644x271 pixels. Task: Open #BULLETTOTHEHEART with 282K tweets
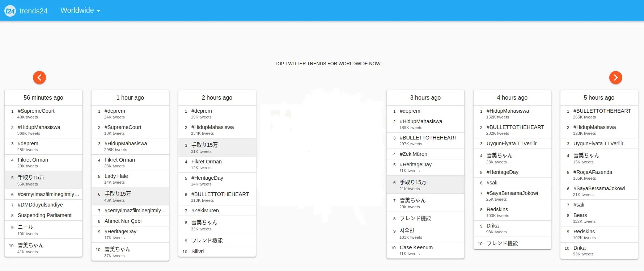coord(515,127)
